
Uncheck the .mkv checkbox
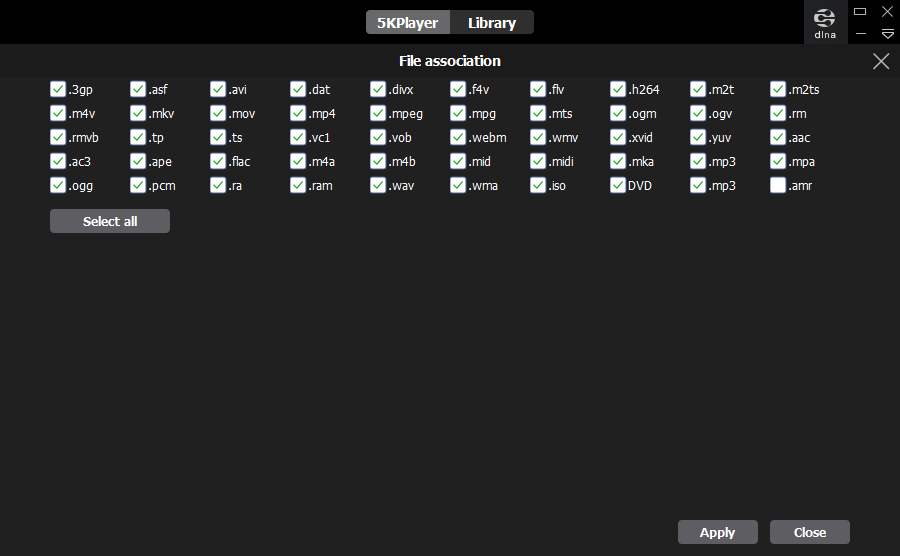pos(138,113)
